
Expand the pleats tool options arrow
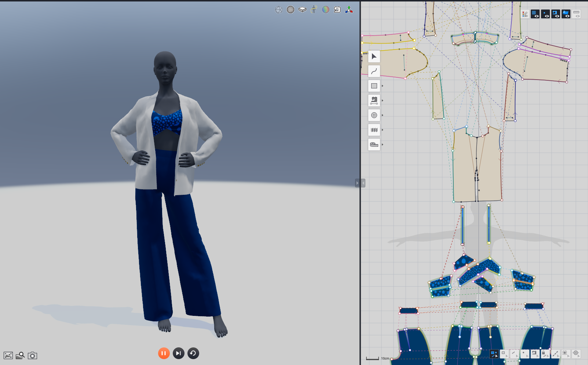click(383, 130)
